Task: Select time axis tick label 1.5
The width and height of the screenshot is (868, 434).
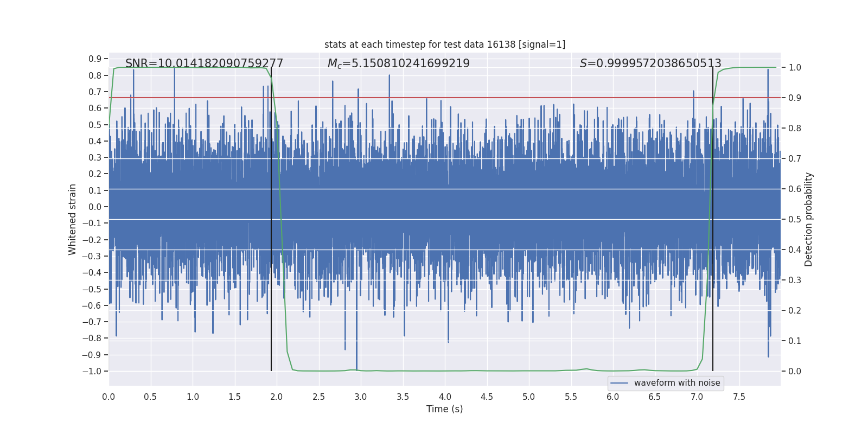Action: [x=235, y=397]
